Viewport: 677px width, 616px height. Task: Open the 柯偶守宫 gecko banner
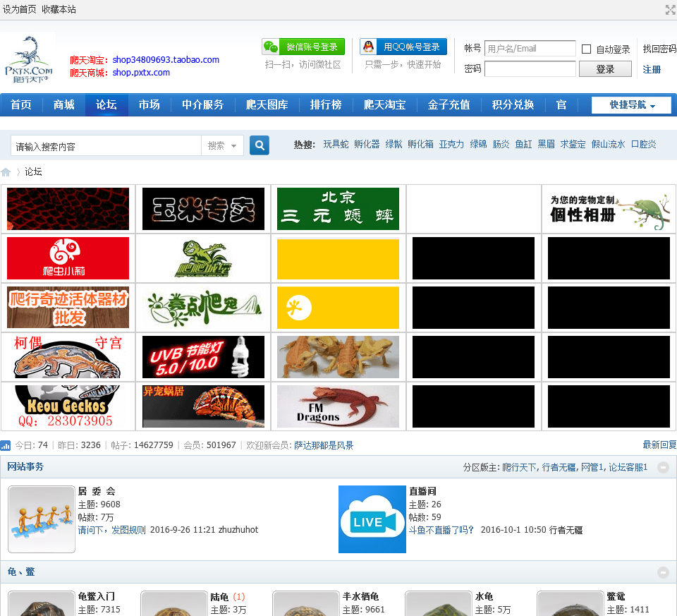[68, 357]
